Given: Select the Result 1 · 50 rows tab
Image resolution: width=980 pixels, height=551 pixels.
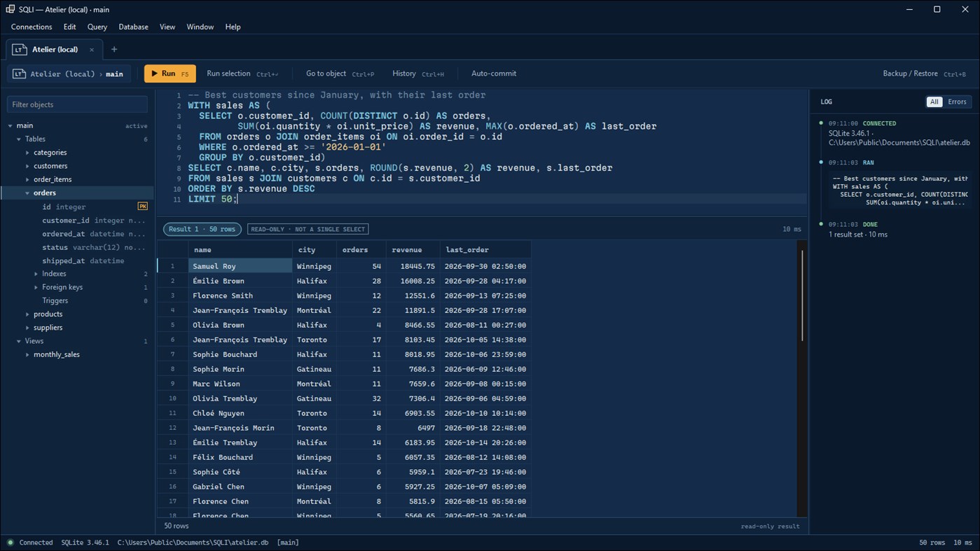Looking at the screenshot, I should pos(202,229).
